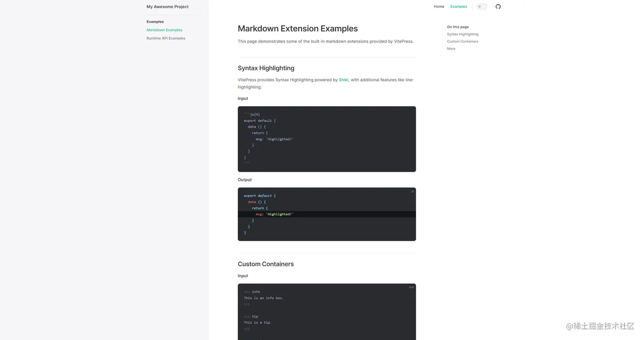Screen dimensions: 644x340
Task: Select Markdown Examples in sidebar
Action: tap(164, 30)
